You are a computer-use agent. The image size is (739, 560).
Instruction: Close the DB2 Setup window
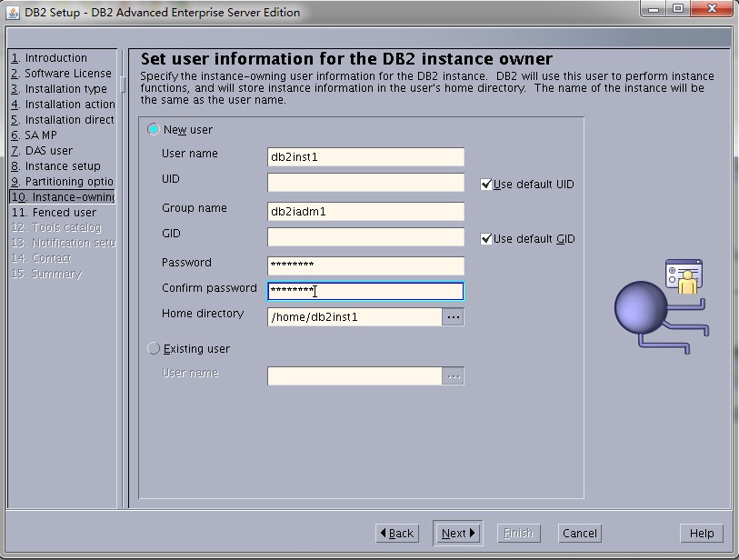click(x=712, y=8)
